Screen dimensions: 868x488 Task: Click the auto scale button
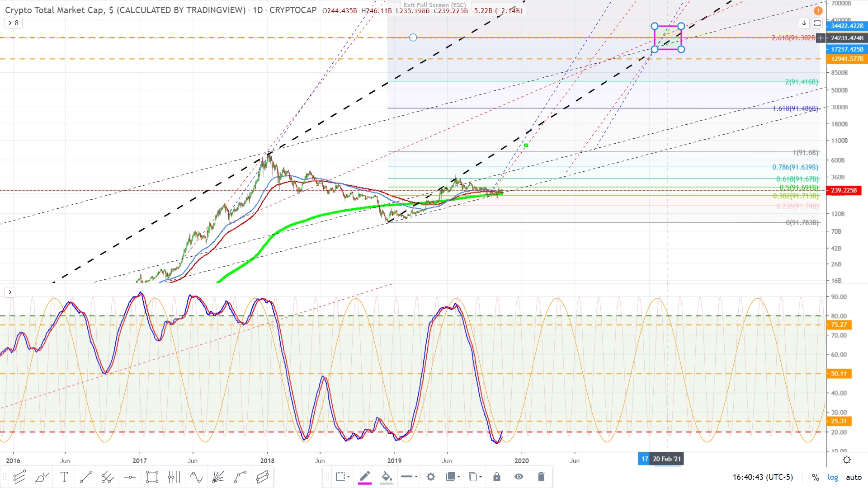tap(854, 477)
